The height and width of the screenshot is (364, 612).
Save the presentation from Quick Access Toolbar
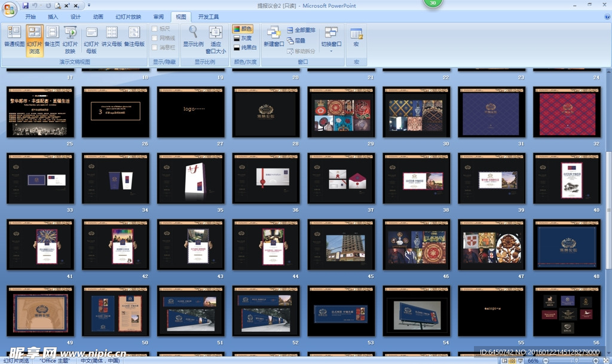coord(25,5)
